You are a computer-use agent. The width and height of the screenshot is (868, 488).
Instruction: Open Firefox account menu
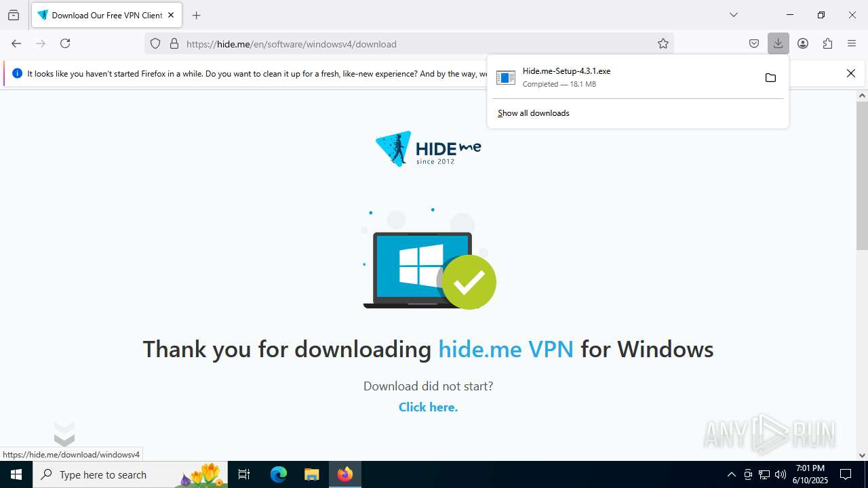[803, 43]
